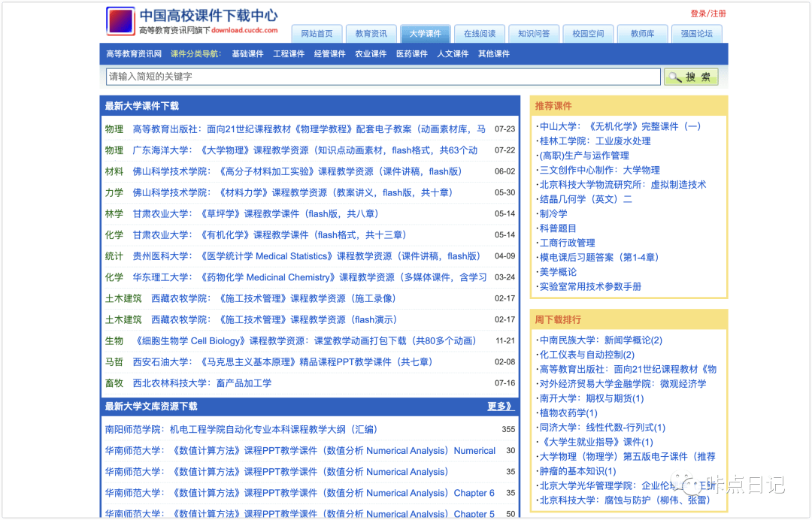
Task: Open 中山大学 无机化学 recommended link
Action: tap(620, 127)
